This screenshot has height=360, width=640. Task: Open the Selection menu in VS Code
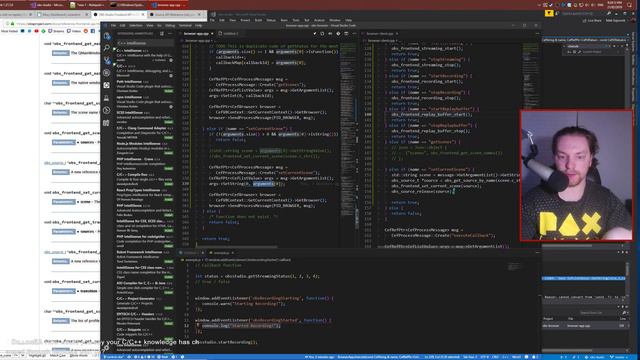[x=136, y=25]
